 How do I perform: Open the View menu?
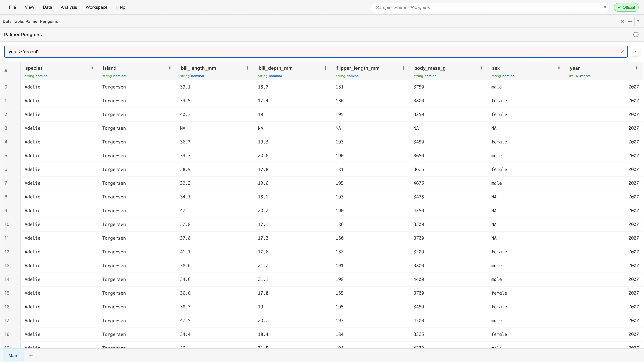coord(29,7)
